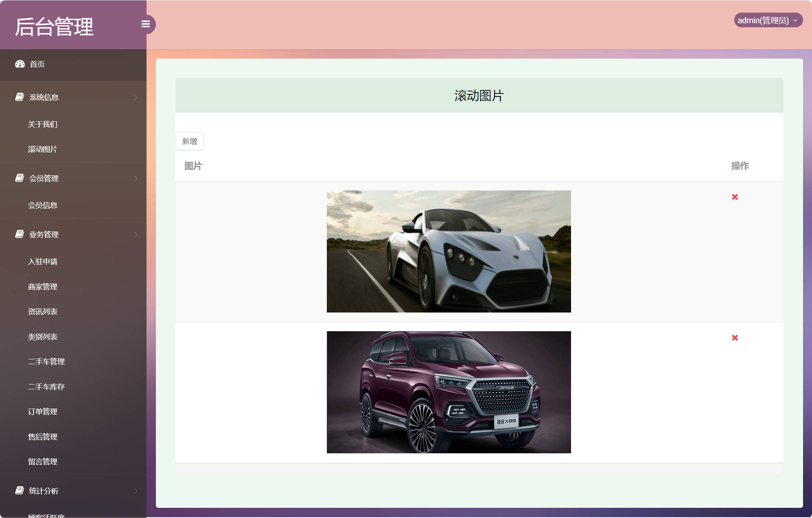Click the book icon next to 会员管理

[x=20, y=178]
